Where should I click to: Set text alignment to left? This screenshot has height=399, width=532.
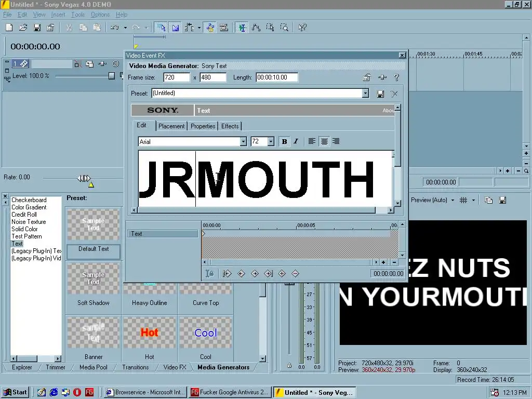312,141
